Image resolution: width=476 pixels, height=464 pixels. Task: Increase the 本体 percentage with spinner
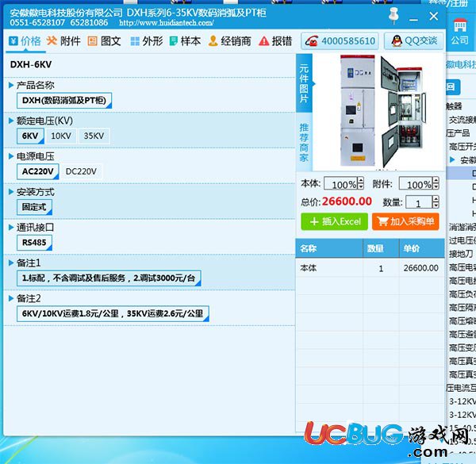tap(361, 180)
